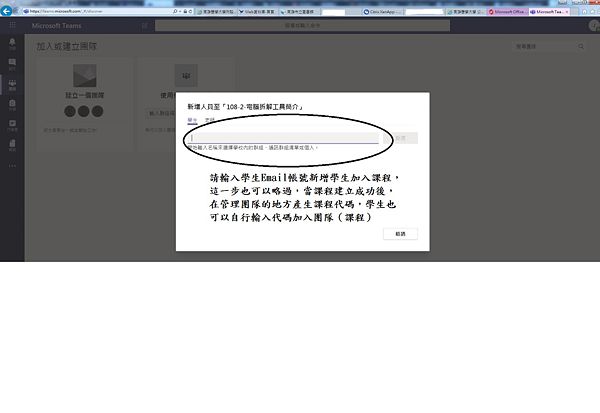Open the Files icon in Teams sidebar

pos(12,146)
